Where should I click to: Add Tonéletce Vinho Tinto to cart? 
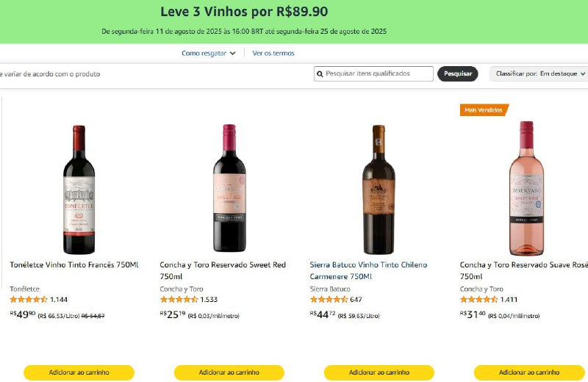(x=79, y=372)
